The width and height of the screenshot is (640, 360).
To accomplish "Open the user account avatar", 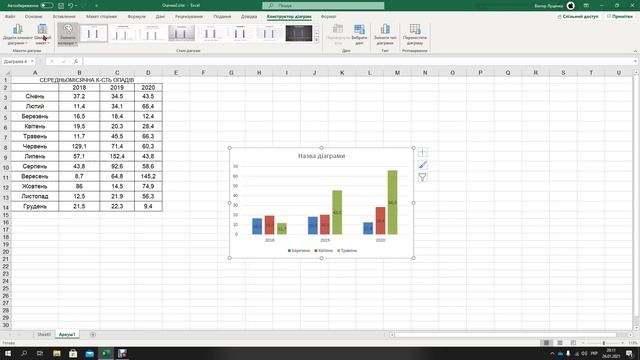I will tap(571, 5).
